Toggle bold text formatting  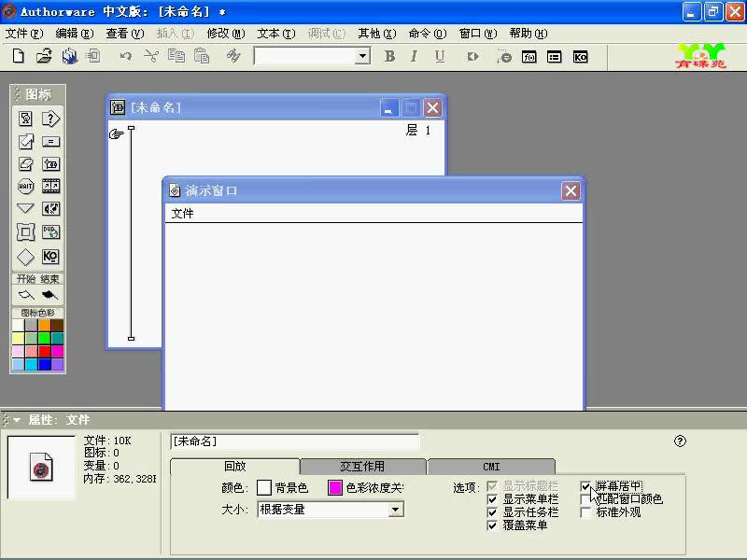[389, 56]
